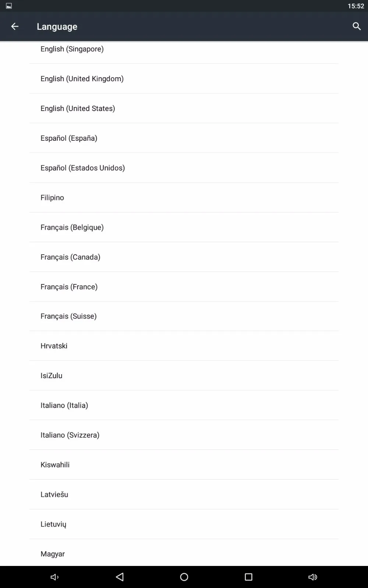Tap the volume down navigation icon

coord(54,577)
